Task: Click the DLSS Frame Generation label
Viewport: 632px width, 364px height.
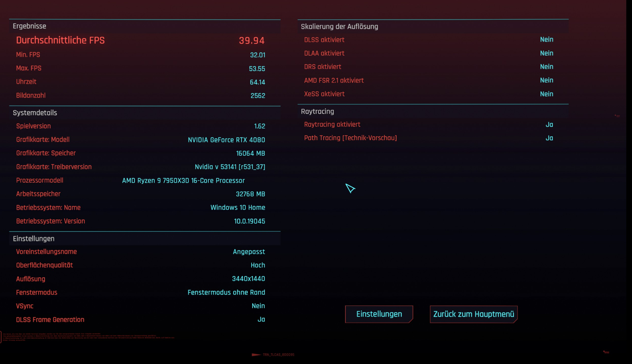Action: pyautogui.click(x=50, y=320)
